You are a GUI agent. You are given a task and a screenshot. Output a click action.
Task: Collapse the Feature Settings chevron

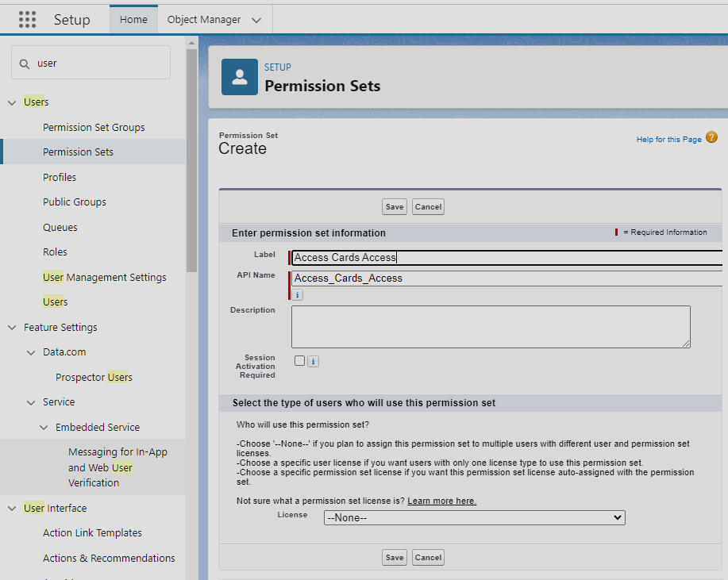(12, 328)
